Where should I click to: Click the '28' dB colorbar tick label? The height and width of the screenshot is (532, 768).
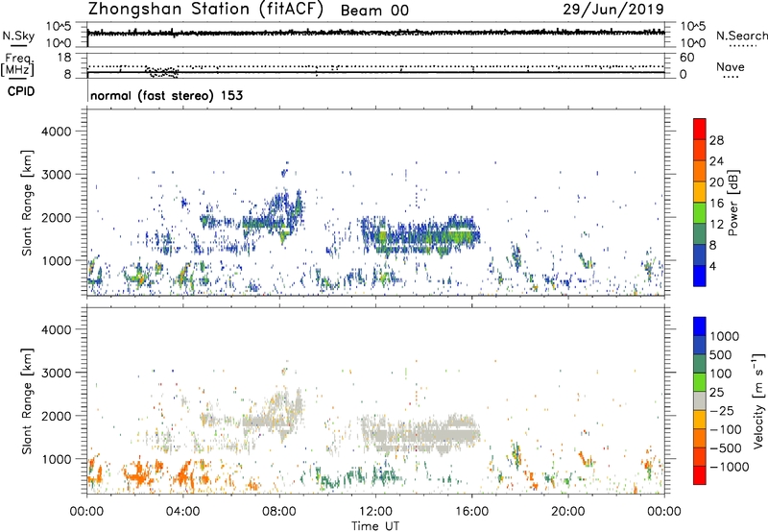716,140
